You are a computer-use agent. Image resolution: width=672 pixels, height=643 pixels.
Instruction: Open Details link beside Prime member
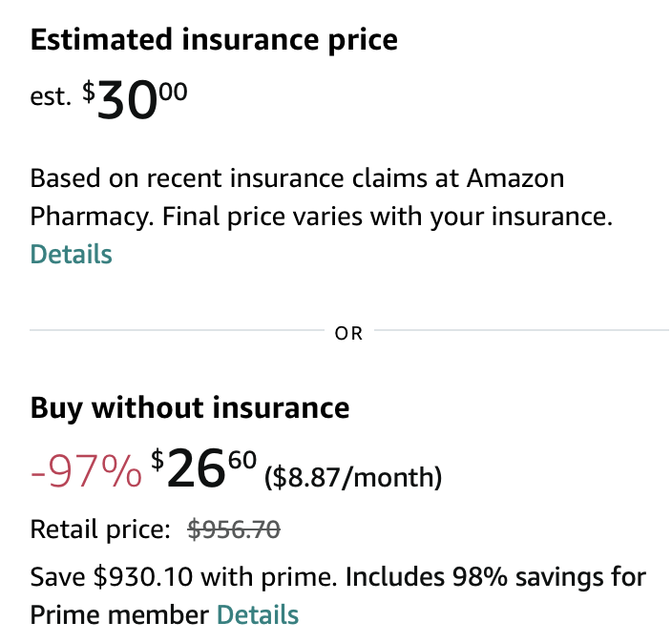pos(258,615)
